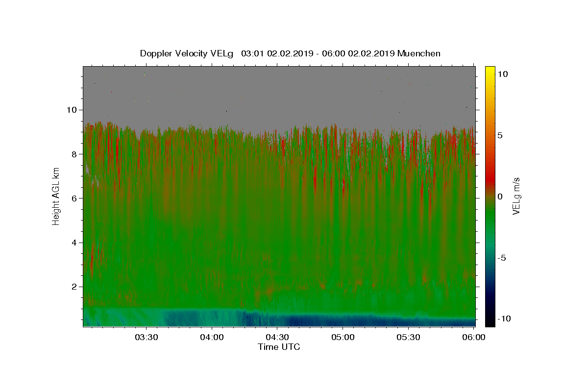Click the '04:30' time axis label
Viewport: 588px width, 392px height.
(277, 338)
